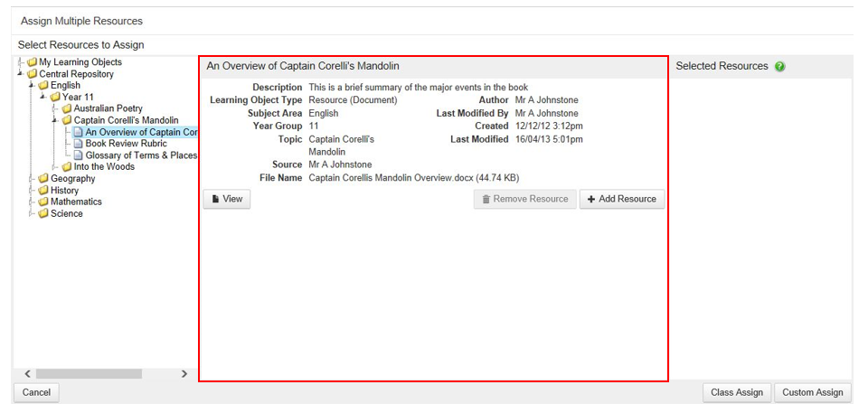This screenshot has width=868, height=413.
Task: Click the green help icon beside Selected Resources
Action: pos(779,67)
